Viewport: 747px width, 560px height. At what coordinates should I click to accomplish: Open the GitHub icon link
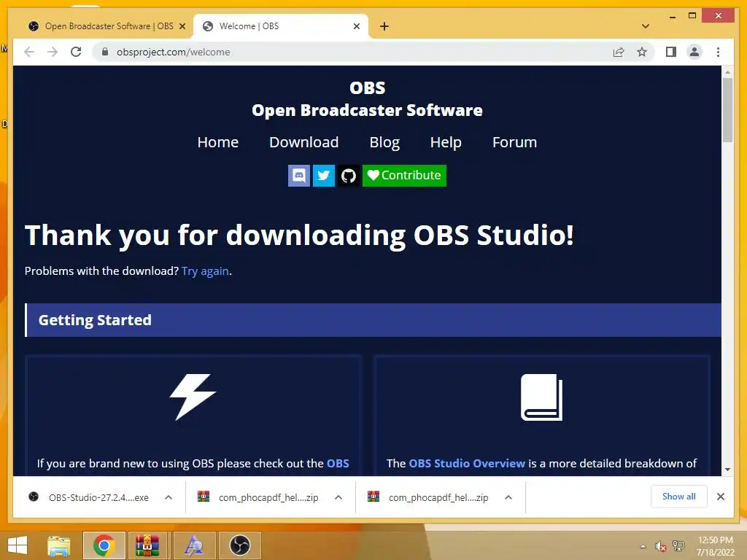pyautogui.click(x=349, y=176)
